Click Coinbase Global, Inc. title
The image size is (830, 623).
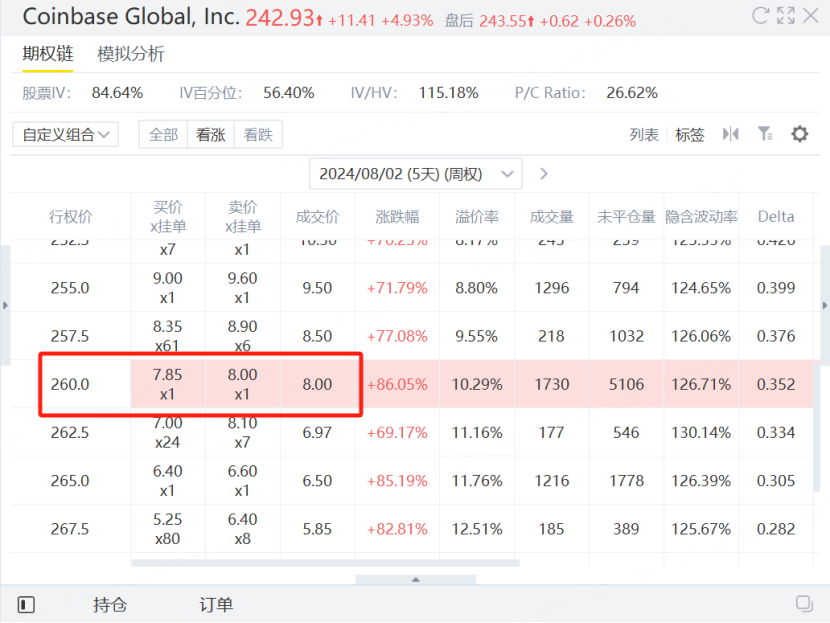point(131,17)
